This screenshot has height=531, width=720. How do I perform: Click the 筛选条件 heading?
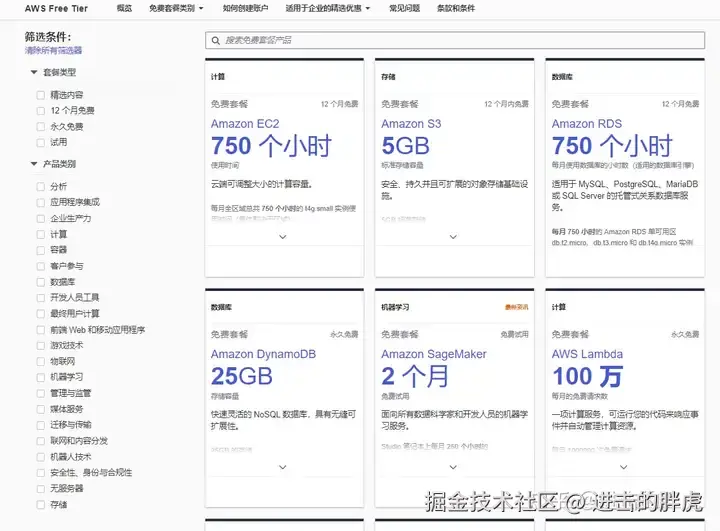tap(48, 37)
